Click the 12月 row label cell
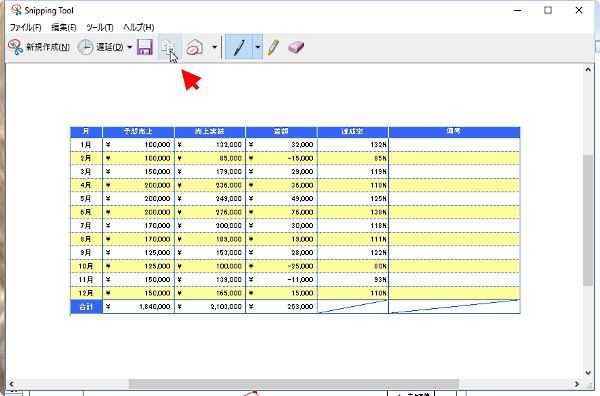 click(86, 293)
